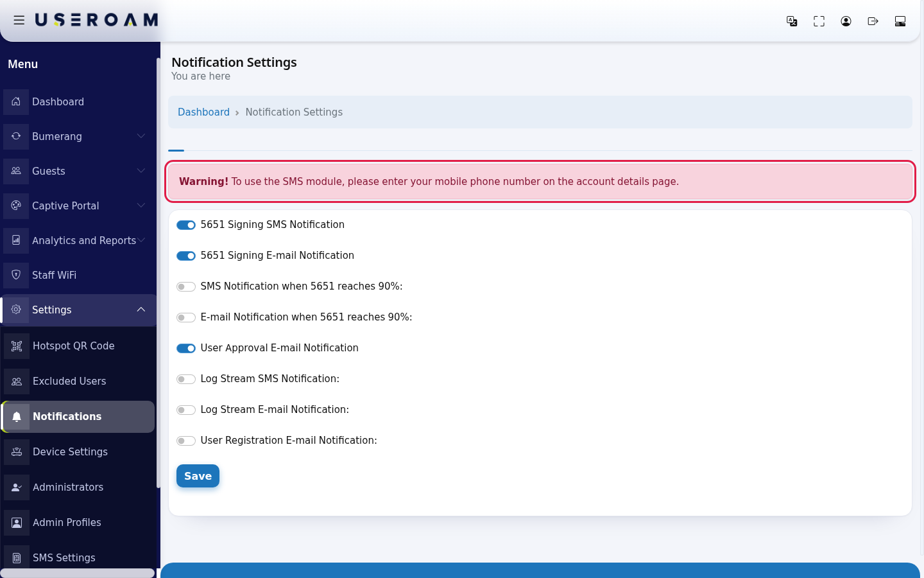The height and width of the screenshot is (578, 924).
Task: Open the Staff WiFi menu item
Action: (x=78, y=275)
